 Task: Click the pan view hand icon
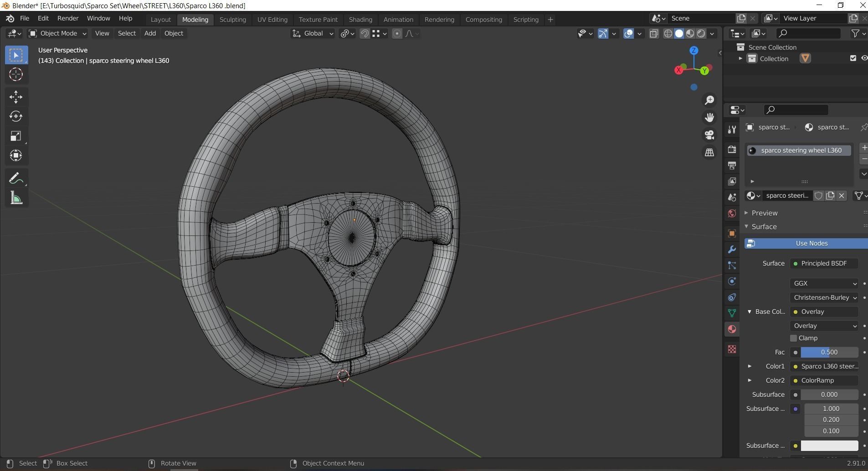coord(709,118)
